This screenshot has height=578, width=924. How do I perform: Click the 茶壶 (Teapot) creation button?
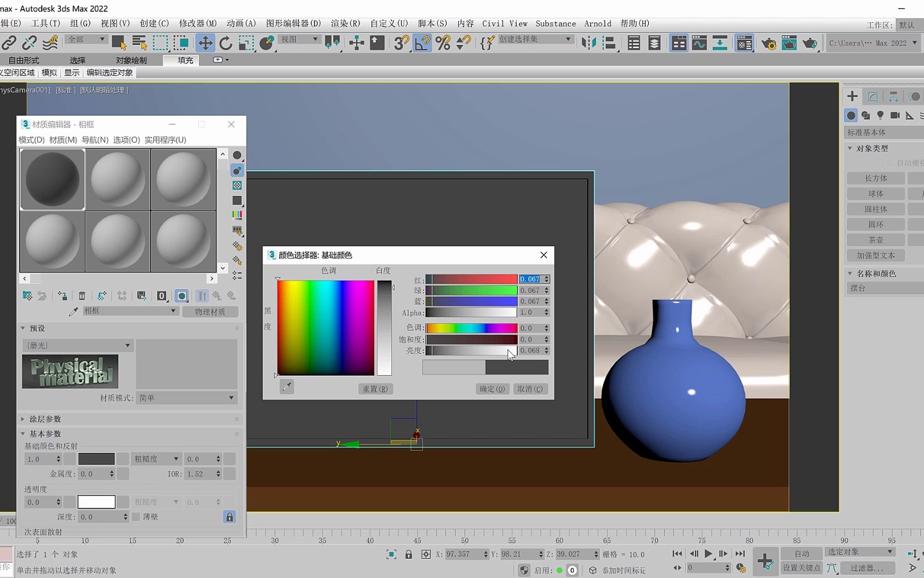[x=875, y=240]
